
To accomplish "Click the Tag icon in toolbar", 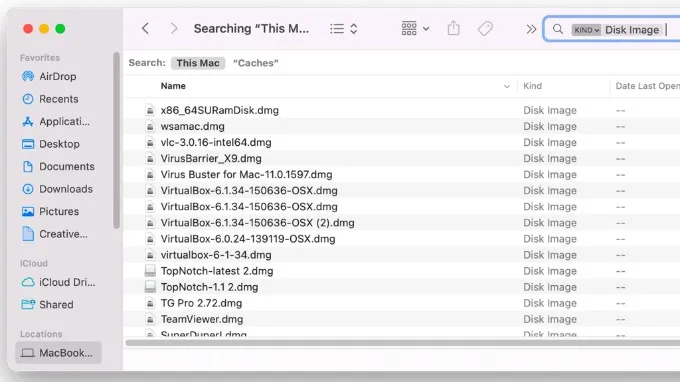I will click(x=485, y=29).
